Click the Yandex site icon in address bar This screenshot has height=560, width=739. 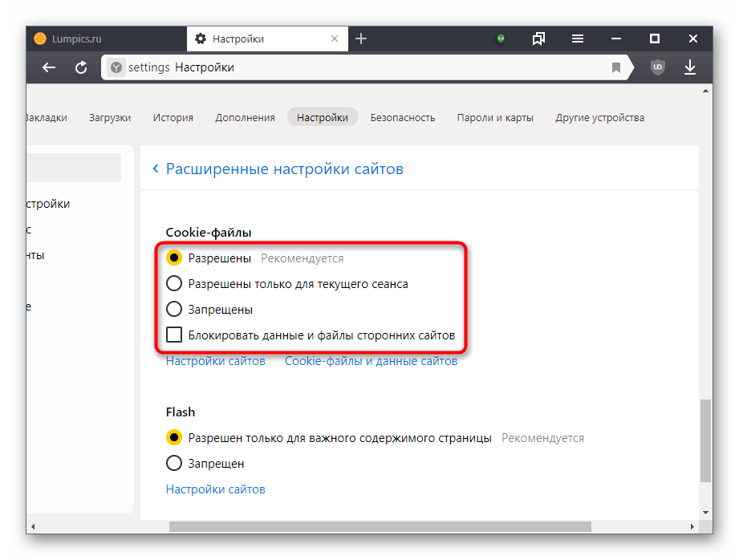pyautogui.click(x=116, y=68)
